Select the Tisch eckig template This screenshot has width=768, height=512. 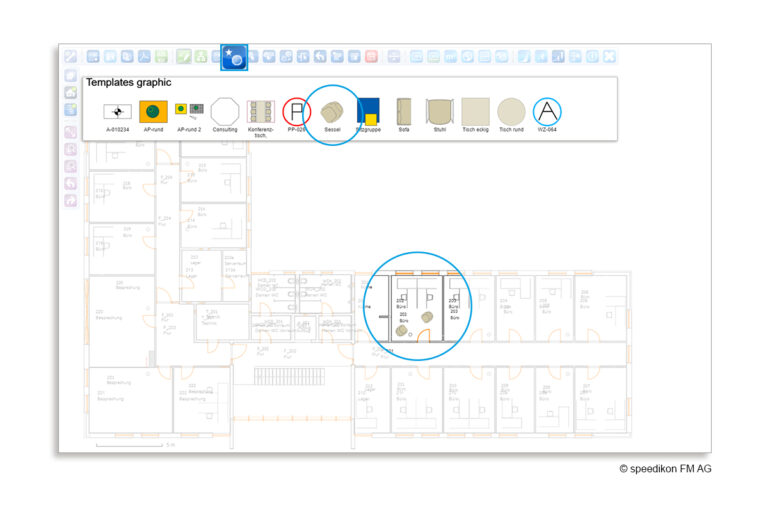(x=475, y=111)
